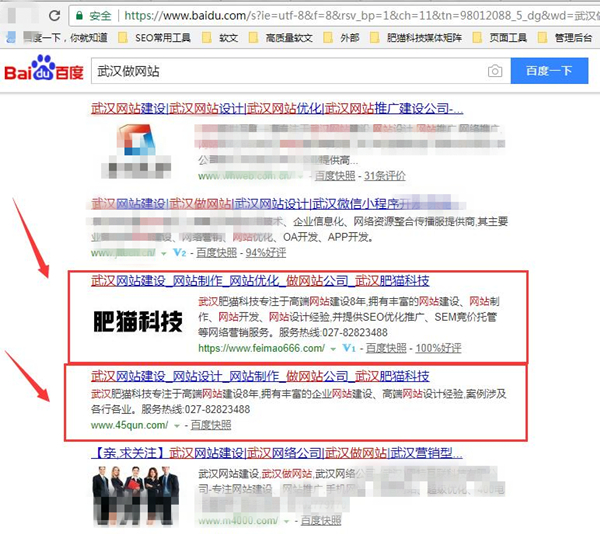
Task: Click 百度快照 beside feimao666.com
Action: pyautogui.click(x=386, y=348)
